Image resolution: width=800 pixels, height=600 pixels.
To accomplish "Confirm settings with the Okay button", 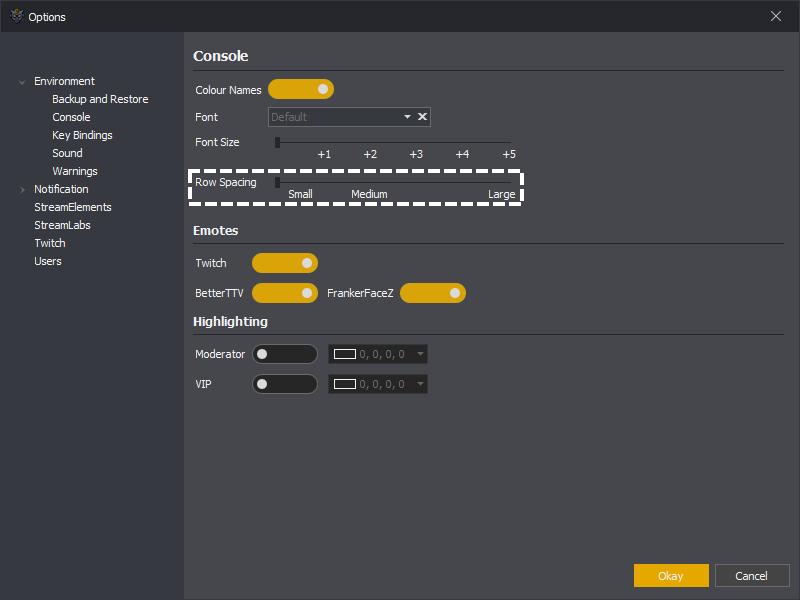I will [x=671, y=576].
